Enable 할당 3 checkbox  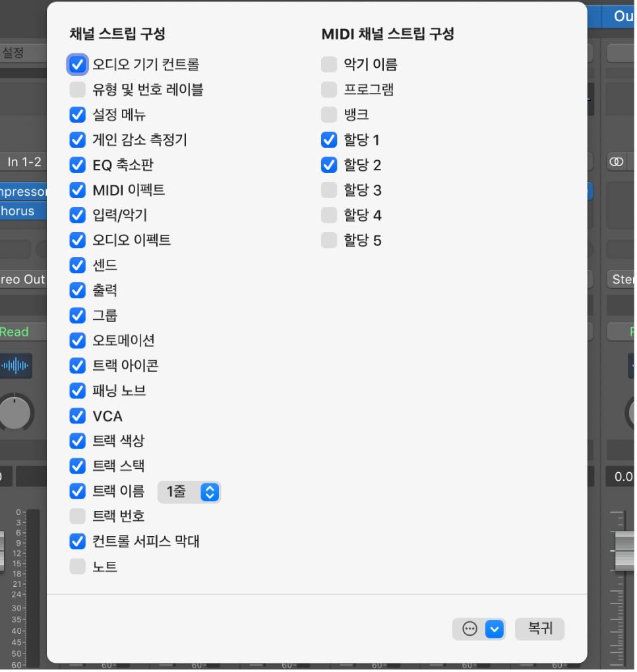329,190
